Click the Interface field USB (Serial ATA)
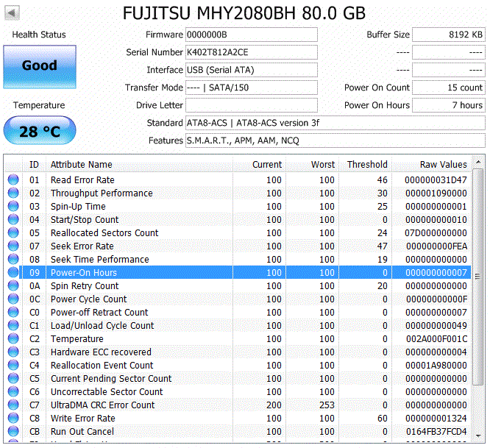 tap(251, 70)
